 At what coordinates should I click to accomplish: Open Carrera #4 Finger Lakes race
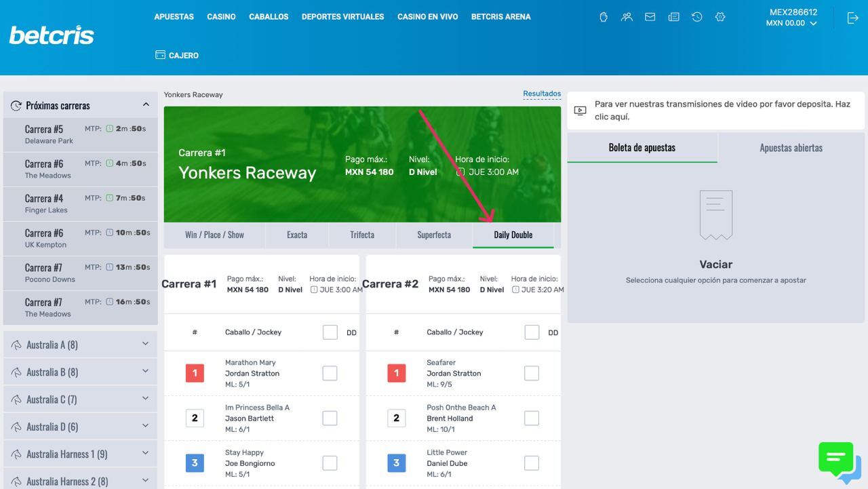81,204
